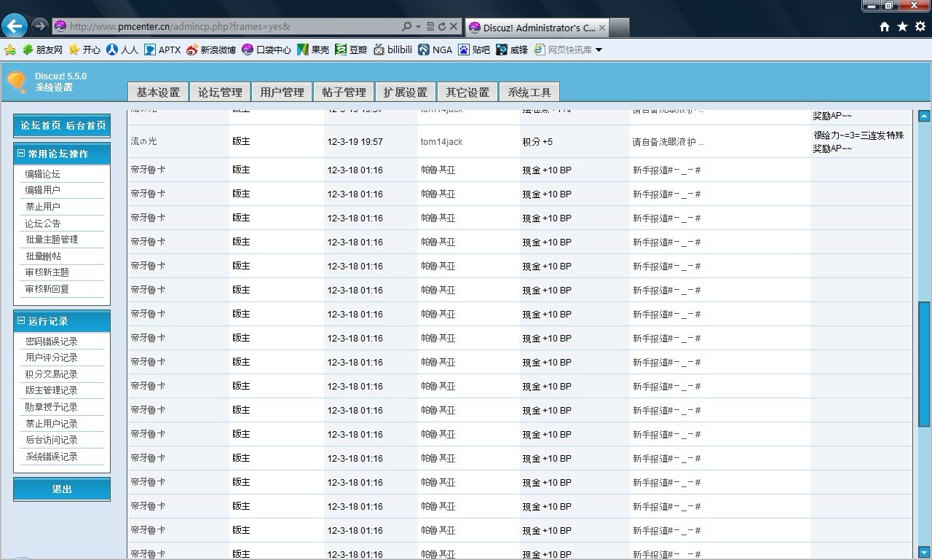Click the page scrollbar up arrow
Screen dimensions: 932x560
[924, 116]
